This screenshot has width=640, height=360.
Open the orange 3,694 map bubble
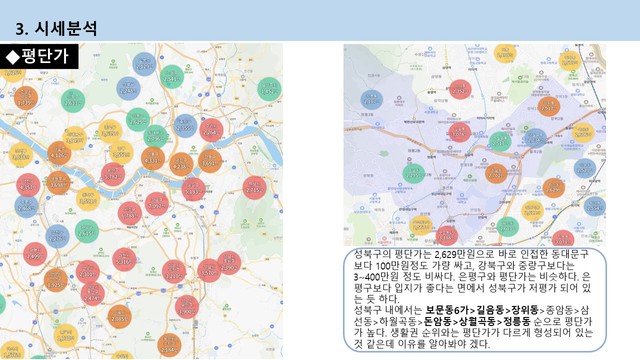(x=210, y=161)
